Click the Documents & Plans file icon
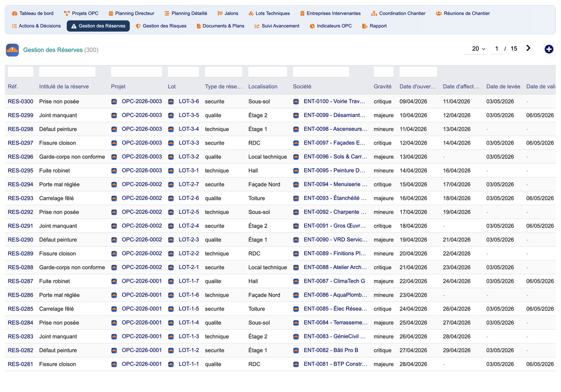Image resolution: width=561 pixels, height=392 pixels. [x=199, y=26]
